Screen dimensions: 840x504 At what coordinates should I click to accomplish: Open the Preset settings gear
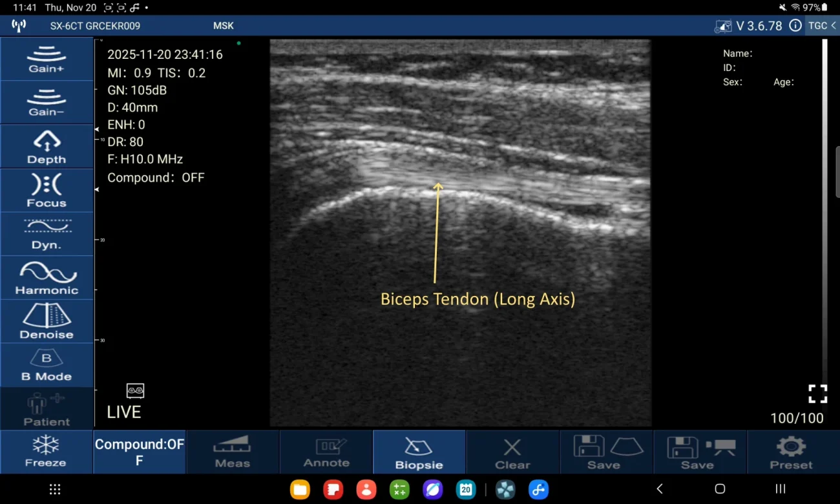793,452
